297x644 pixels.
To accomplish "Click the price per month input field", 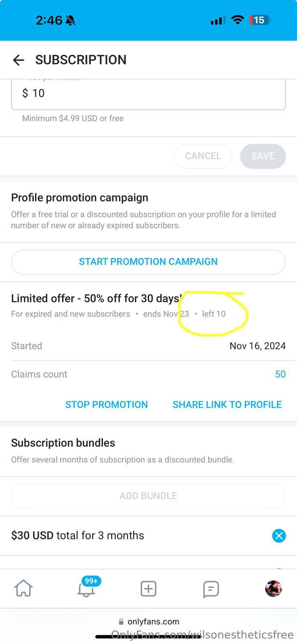I will 148,93.
